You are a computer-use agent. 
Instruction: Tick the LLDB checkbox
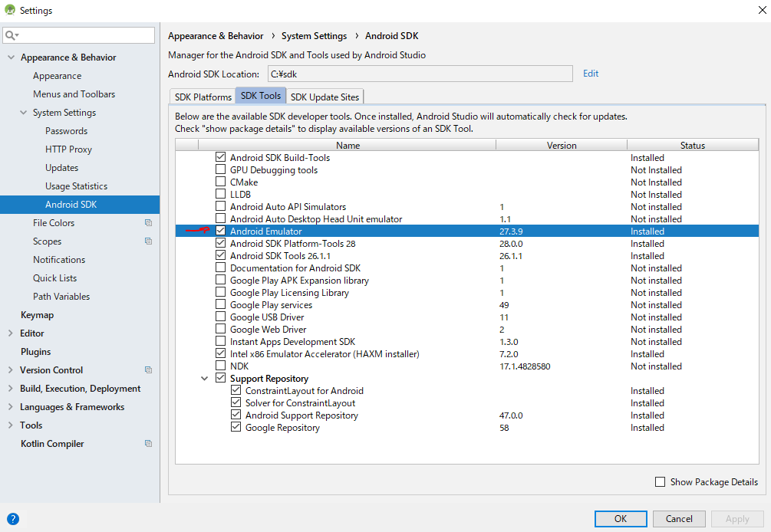click(x=220, y=194)
